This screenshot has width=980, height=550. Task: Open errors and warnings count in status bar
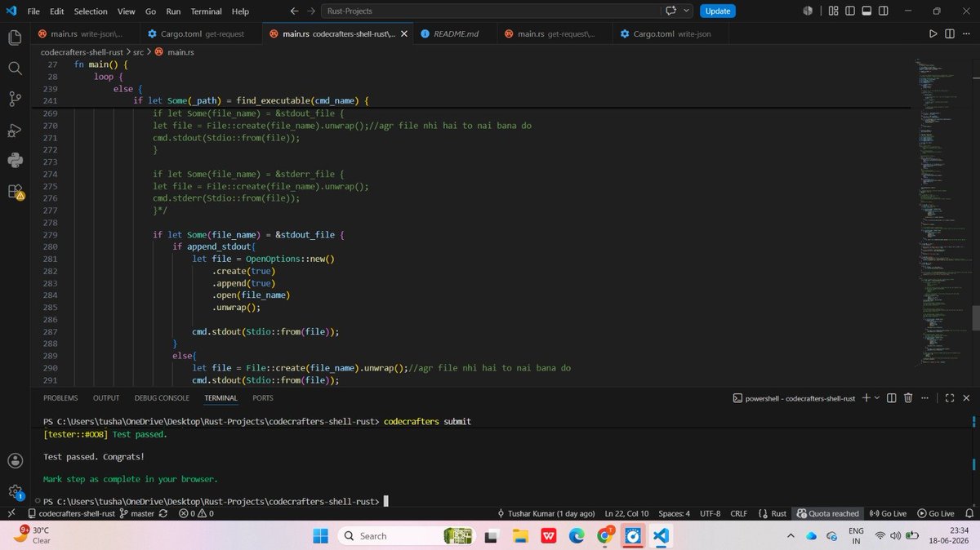pos(196,513)
